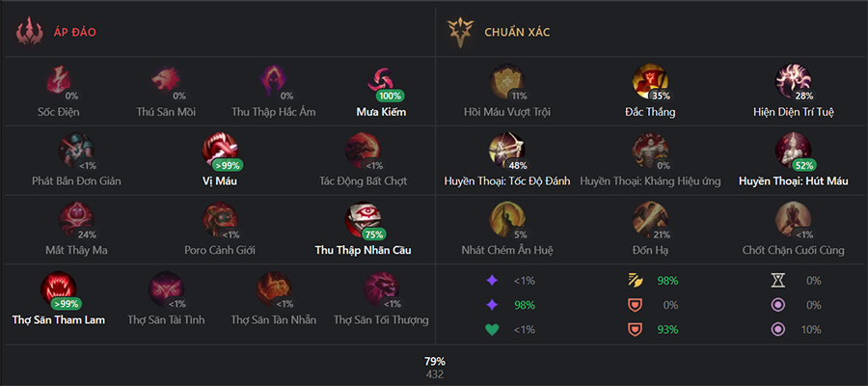Select the hourglass shard at 0%
This screenshot has width=868, height=386.
tap(777, 281)
